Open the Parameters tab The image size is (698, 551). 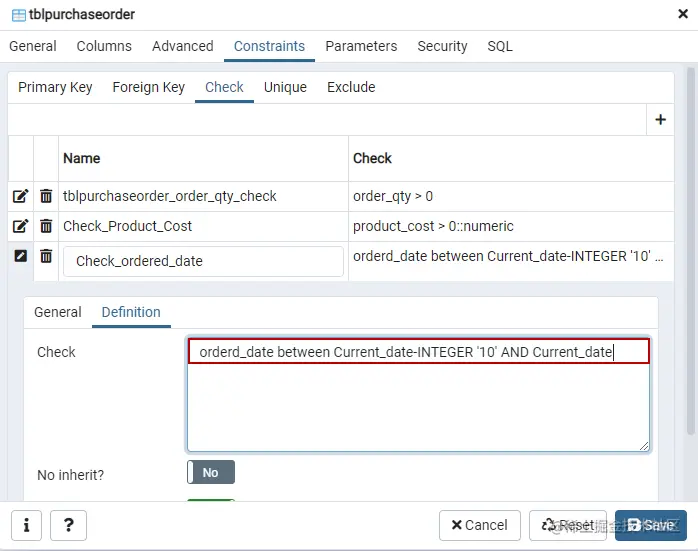pos(361,46)
